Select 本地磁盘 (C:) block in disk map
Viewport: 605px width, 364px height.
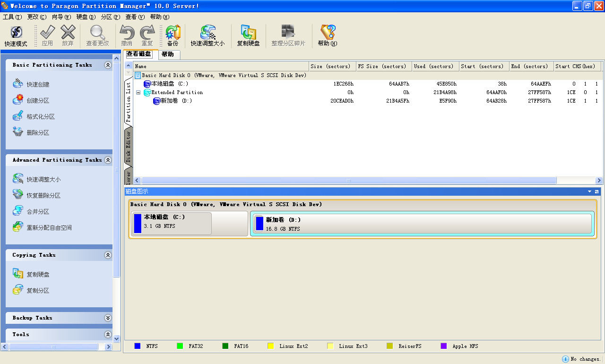172,224
